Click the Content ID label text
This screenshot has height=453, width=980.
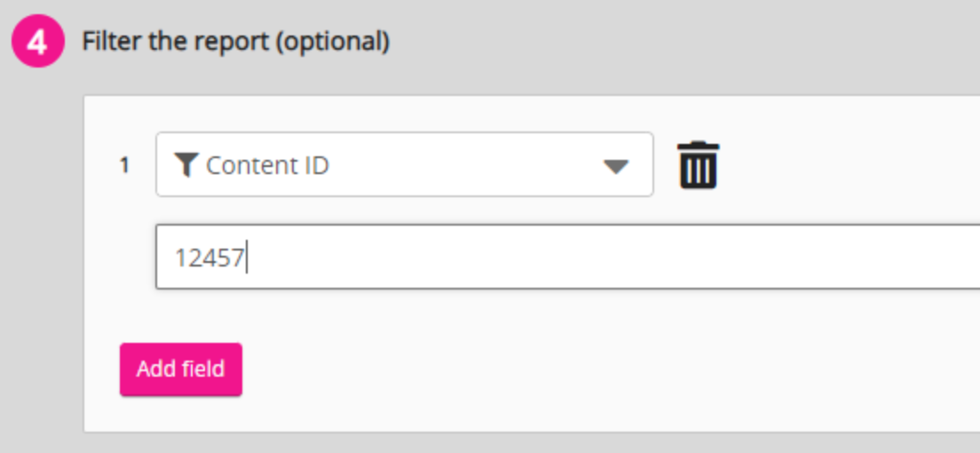pos(267,165)
